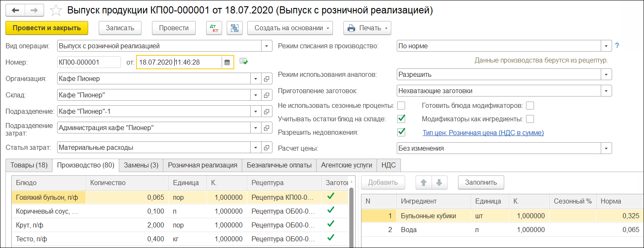Switch to Товары (18) tab
The width and height of the screenshot is (644, 248).
(x=29, y=165)
